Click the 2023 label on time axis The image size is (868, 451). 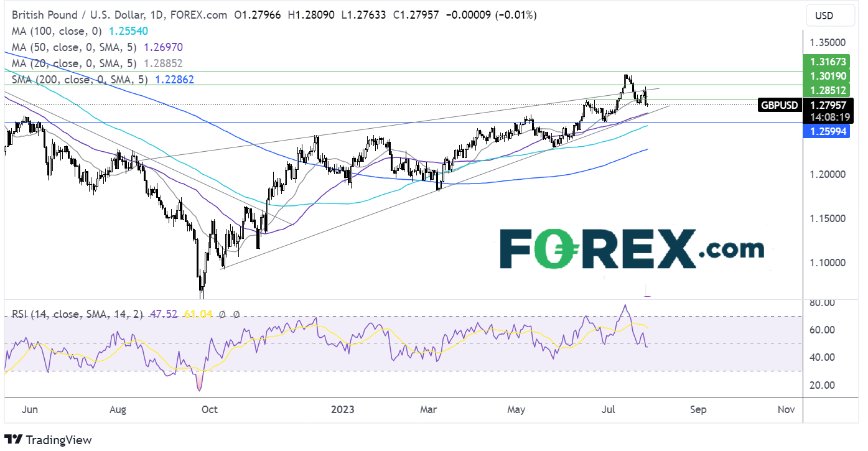(x=342, y=409)
